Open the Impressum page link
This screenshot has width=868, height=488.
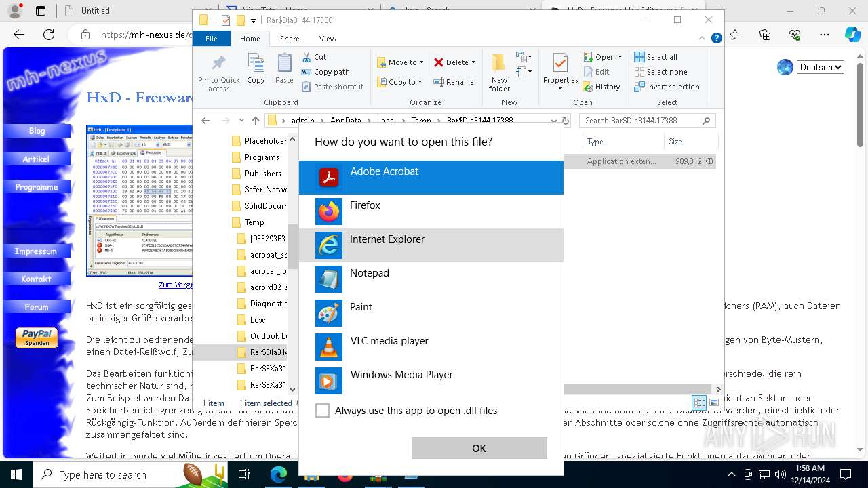coord(37,251)
